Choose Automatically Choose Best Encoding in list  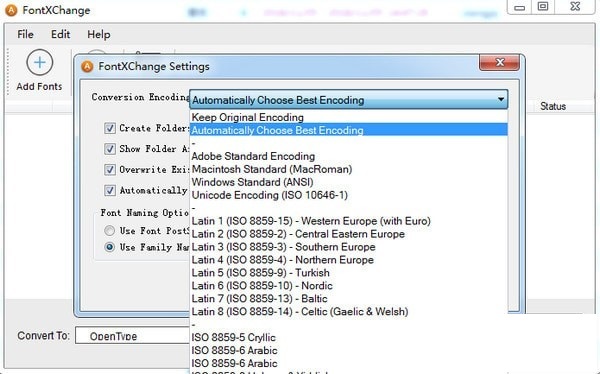point(349,130)
